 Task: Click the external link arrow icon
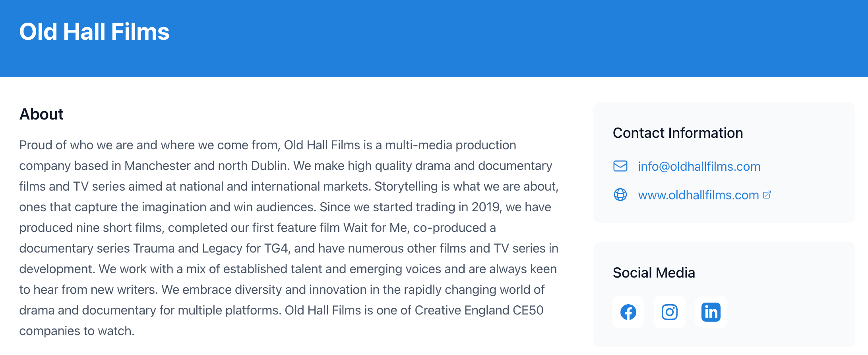click(767, 195)
